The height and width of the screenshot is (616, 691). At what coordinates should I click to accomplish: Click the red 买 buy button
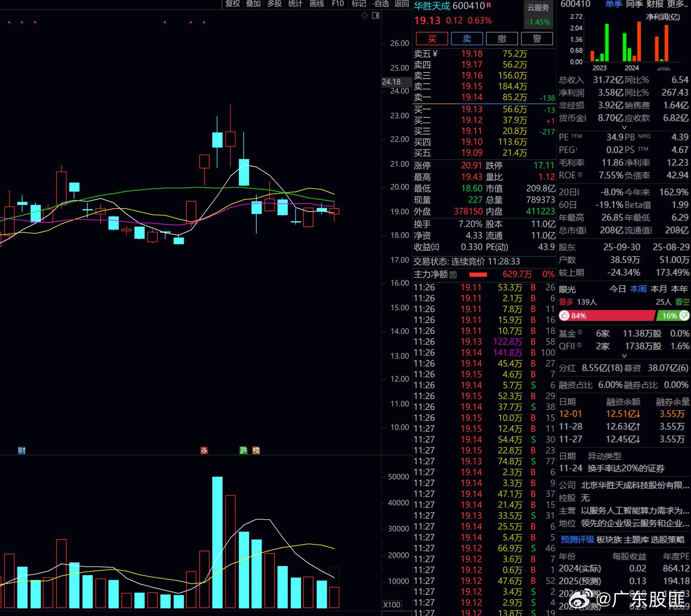point(432,39)
